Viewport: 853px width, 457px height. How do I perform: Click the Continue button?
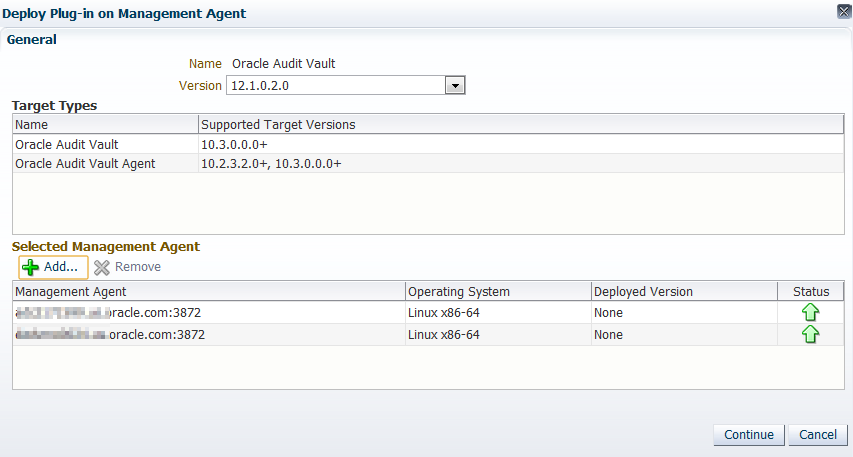click(749, 435)
